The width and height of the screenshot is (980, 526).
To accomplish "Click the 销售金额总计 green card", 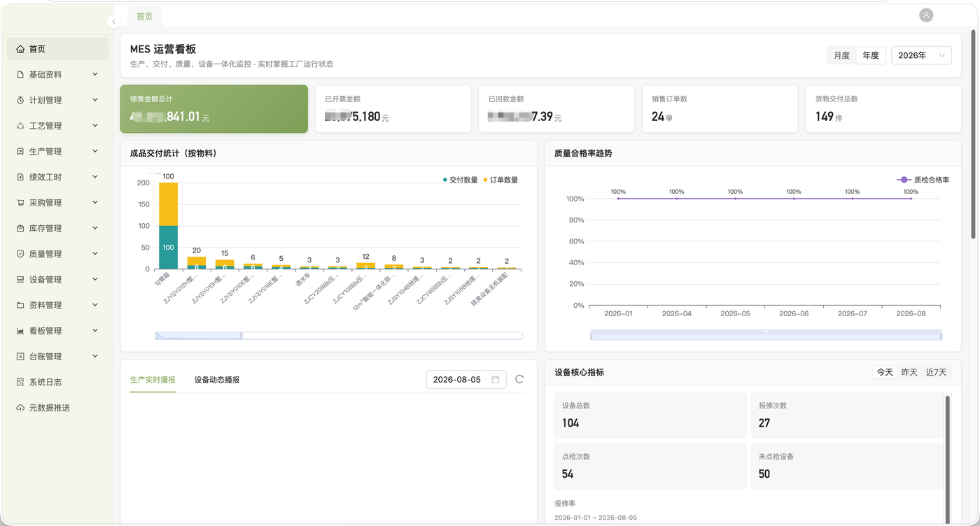I will 214,109.
